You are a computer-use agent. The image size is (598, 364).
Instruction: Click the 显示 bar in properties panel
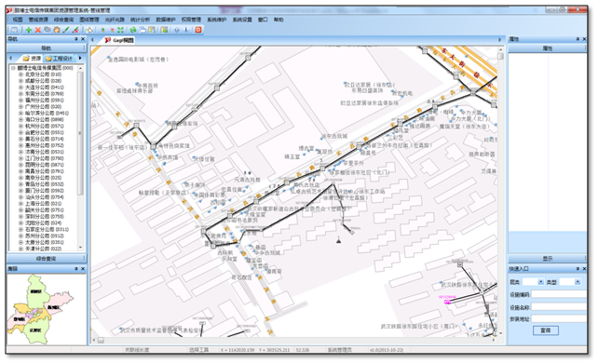pos(548,259)
